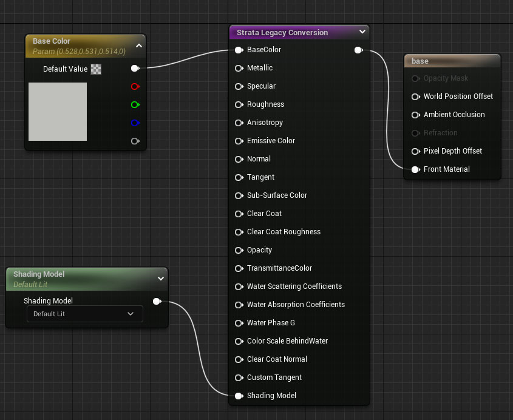The image size is (513, 420).
Task: Click the Default Value checkered color swatch
Action: (96, 69)
